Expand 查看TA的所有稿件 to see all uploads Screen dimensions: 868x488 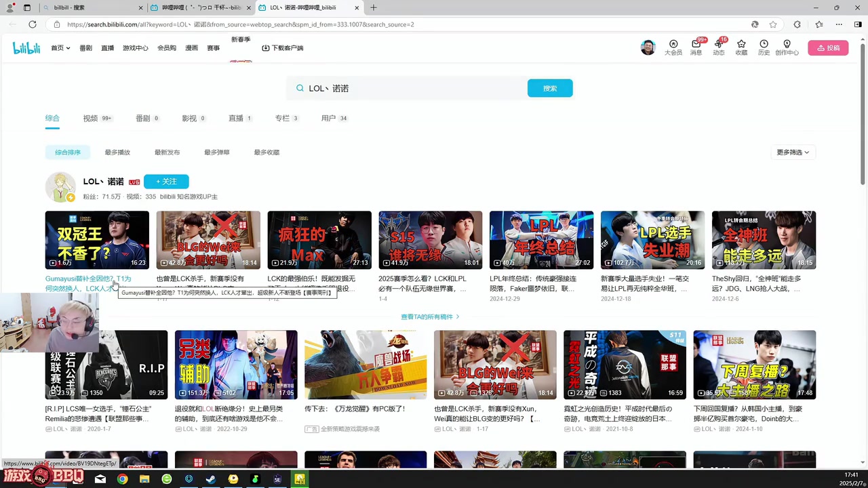(x=430, y=317)
